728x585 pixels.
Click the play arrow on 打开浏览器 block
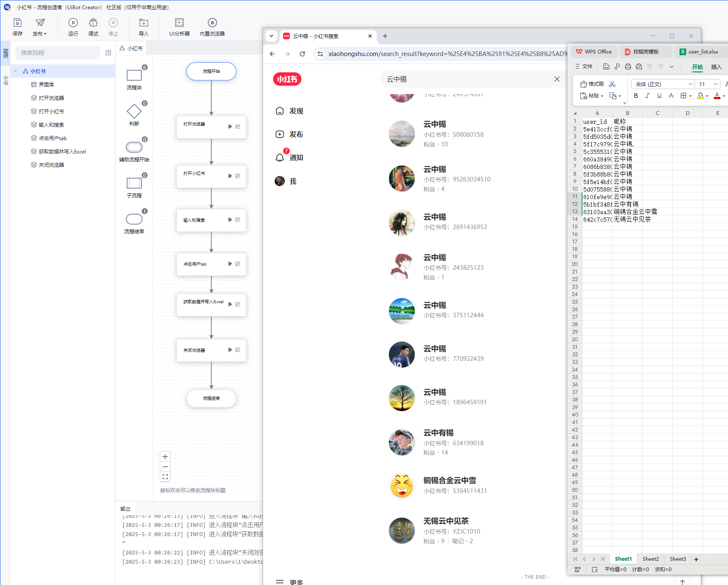point(230,126)
